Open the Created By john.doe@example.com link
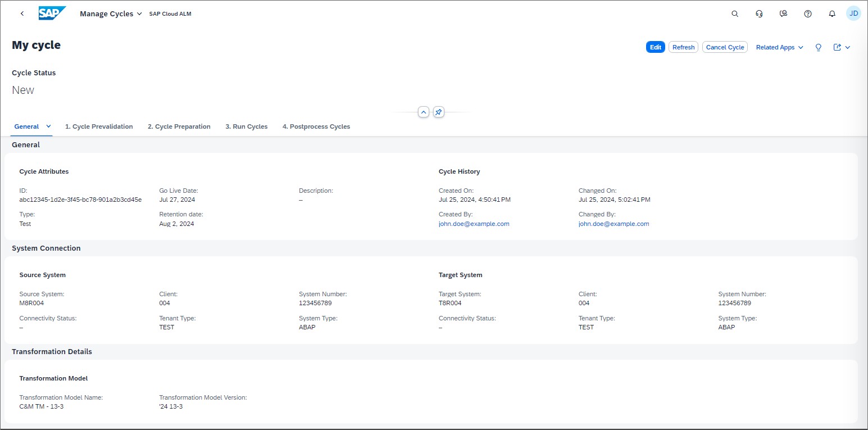This screenshot has height=430, width=868. (x=474, y=224)
